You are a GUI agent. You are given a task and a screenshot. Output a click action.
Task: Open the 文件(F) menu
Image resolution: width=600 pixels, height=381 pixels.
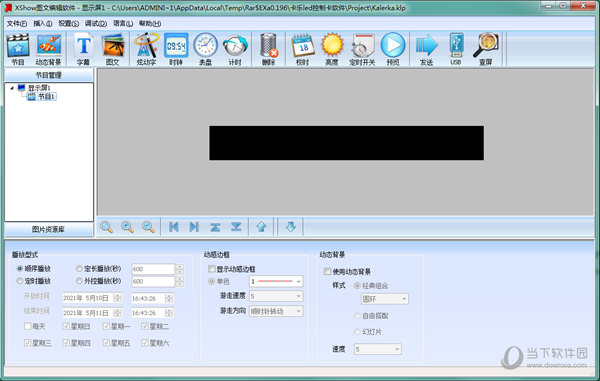coord(16,24)
